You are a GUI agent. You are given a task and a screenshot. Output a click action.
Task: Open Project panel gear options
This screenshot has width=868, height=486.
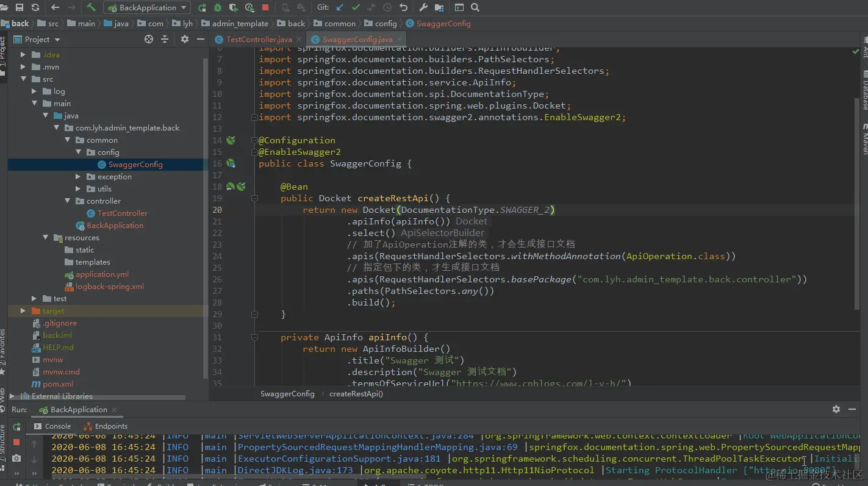185,39
